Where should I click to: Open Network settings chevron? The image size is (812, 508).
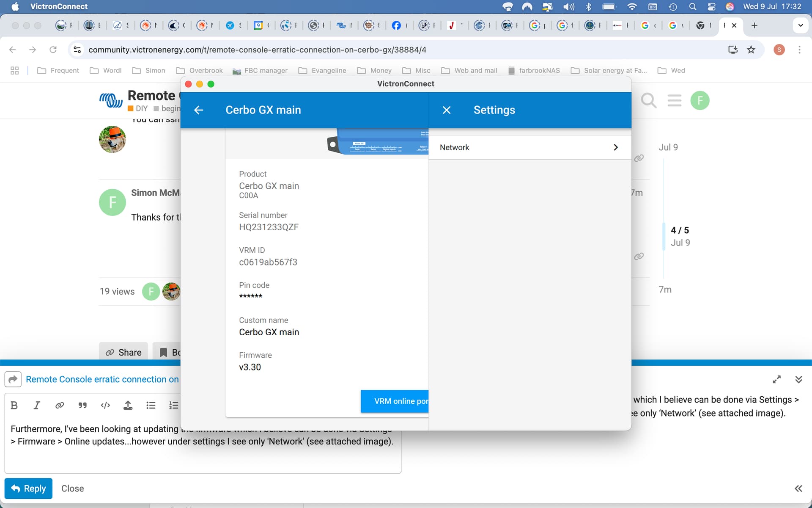tap(615, 147)
